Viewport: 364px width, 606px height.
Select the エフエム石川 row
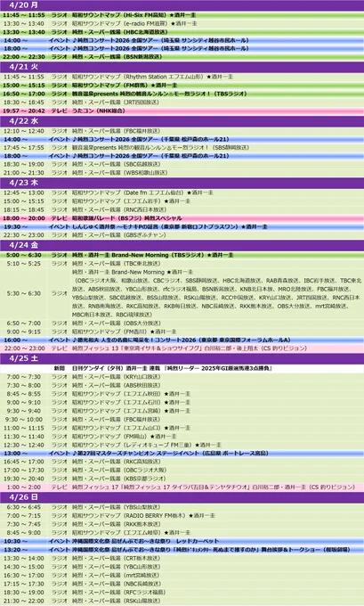tap(182, 402)
